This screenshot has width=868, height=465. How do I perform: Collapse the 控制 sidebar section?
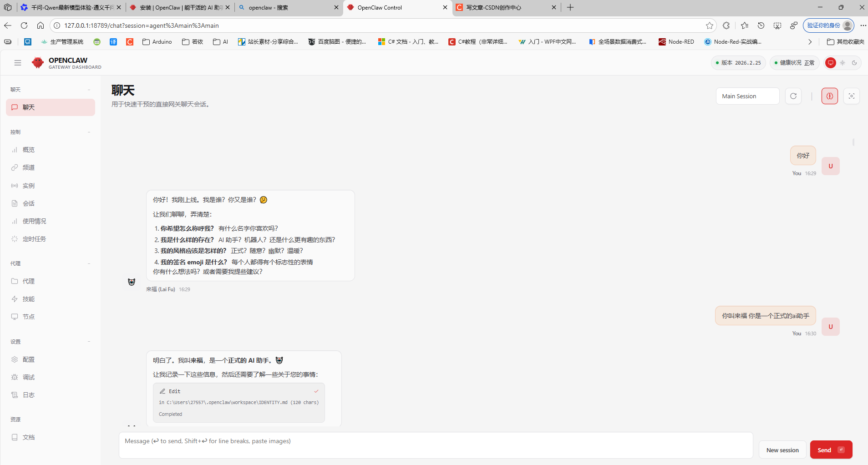(89, 131)
